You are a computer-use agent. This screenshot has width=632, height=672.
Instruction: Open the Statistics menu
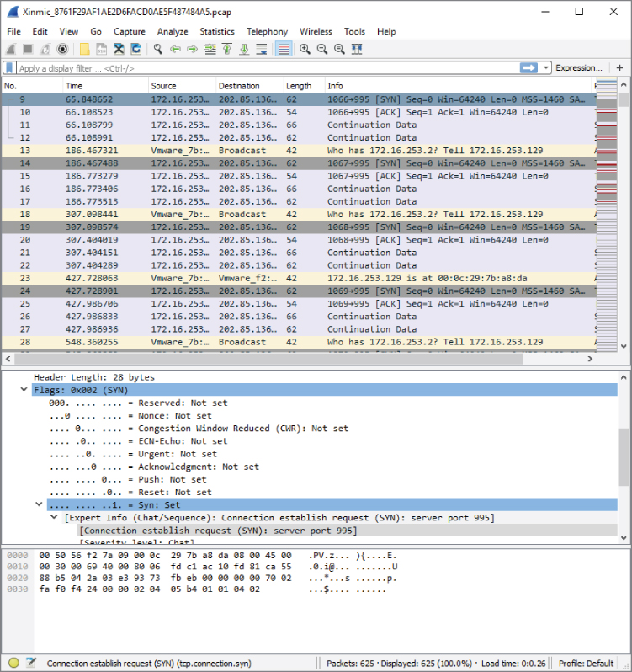click(x=217, y=32)
